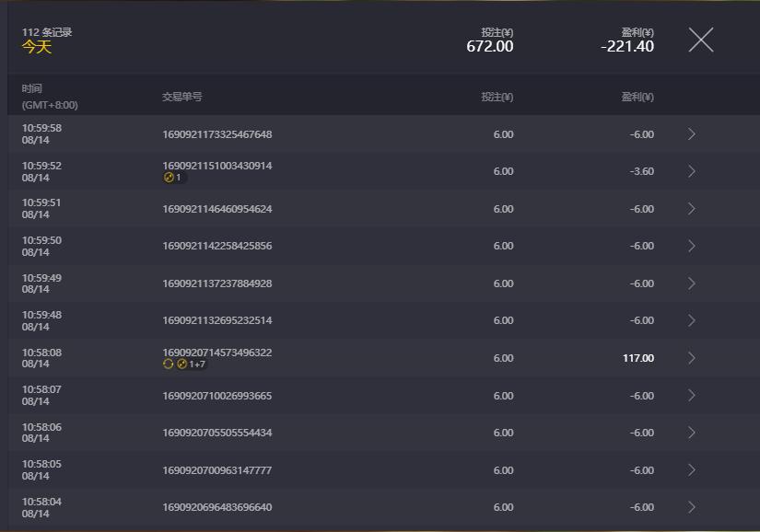Click the 交易单号 column header
This screenshot has width=760, height=532.
[182, 97]
